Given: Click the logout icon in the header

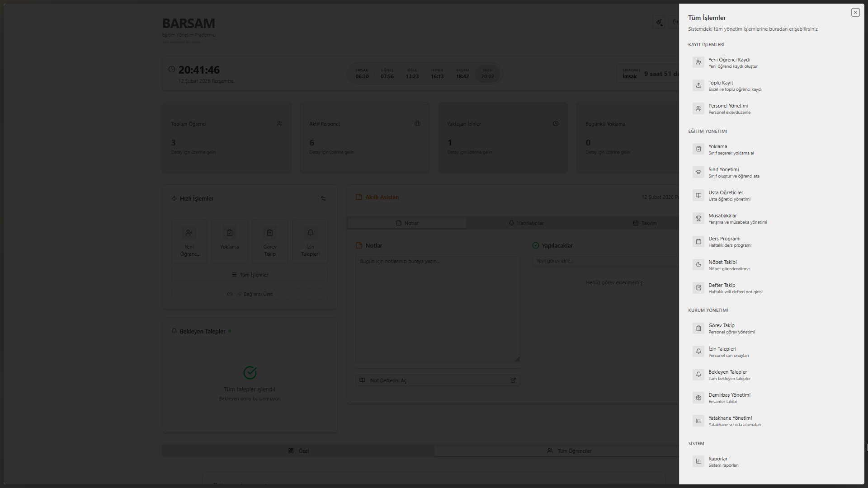Looking at the screenshot, I should pyautogui.click(x=676, y=22).
